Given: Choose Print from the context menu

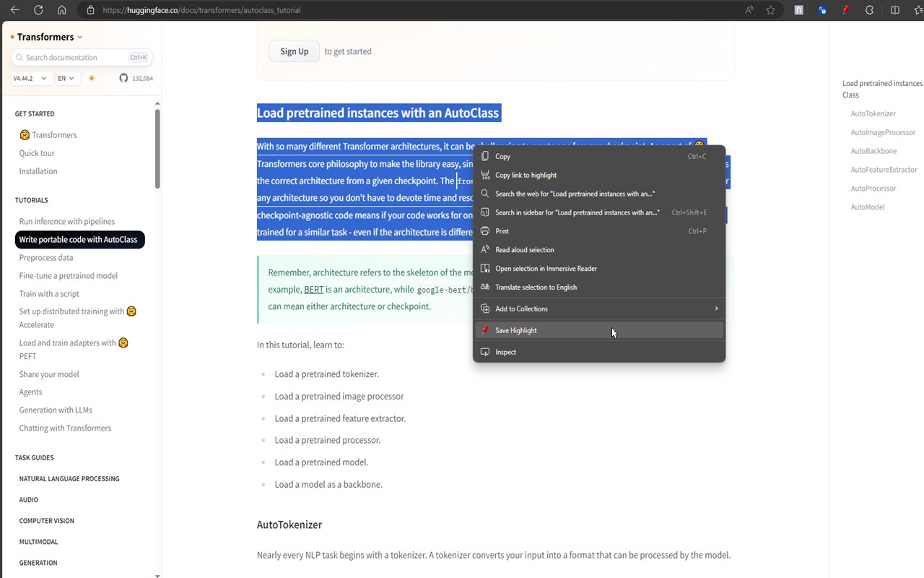Looking at the screenshot, I should pyautogui.click(x=599, y=231).
